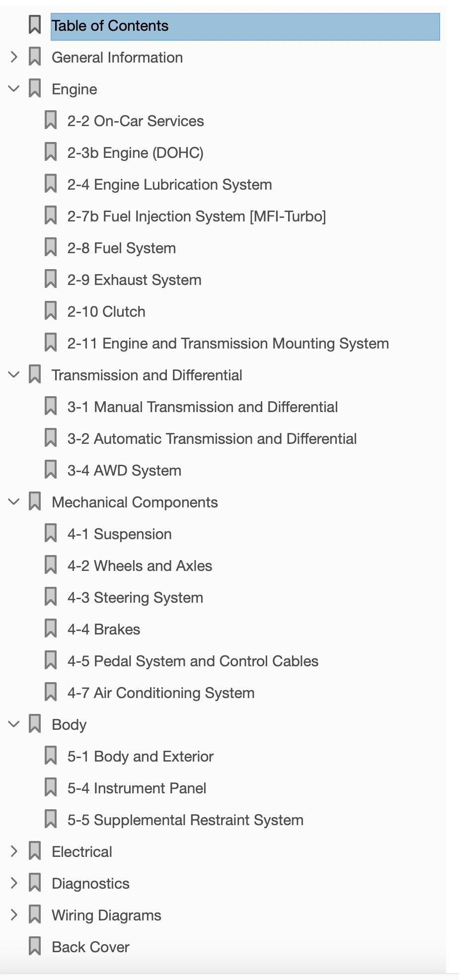Open 2-3b Engine (DOHC) bookmark

tap(136, 153)
